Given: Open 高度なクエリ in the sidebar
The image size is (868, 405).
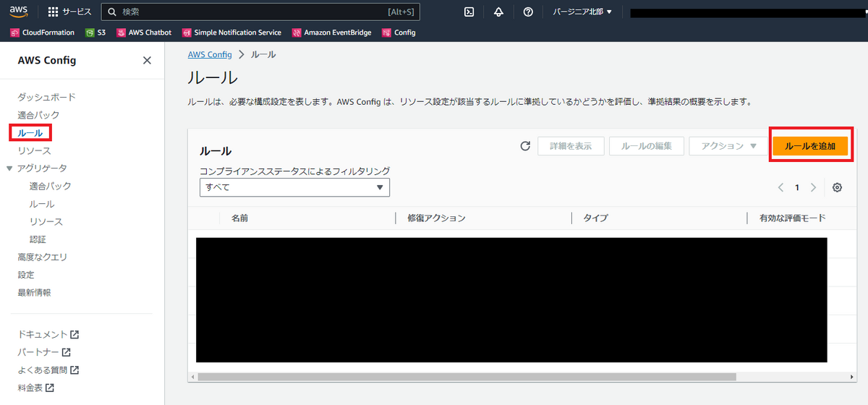Looking at the screenshot, I should click(x=42, y=257).
